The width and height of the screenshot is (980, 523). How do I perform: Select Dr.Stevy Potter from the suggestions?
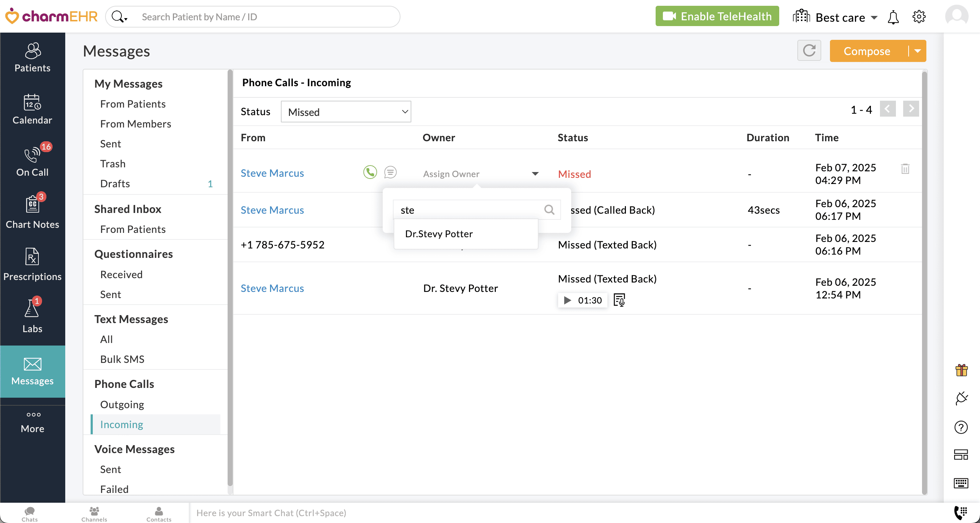pyautogui.click(x=439, y=233)
